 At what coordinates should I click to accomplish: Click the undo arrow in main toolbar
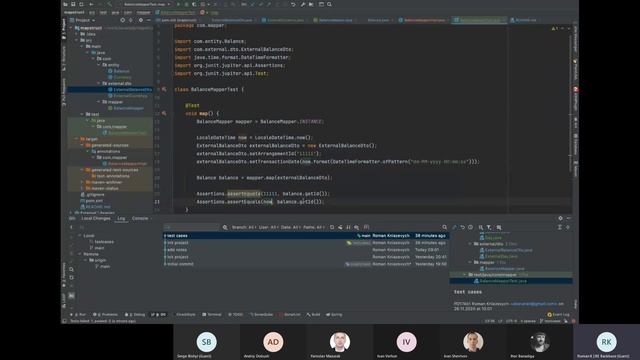[x=293, y=4]
